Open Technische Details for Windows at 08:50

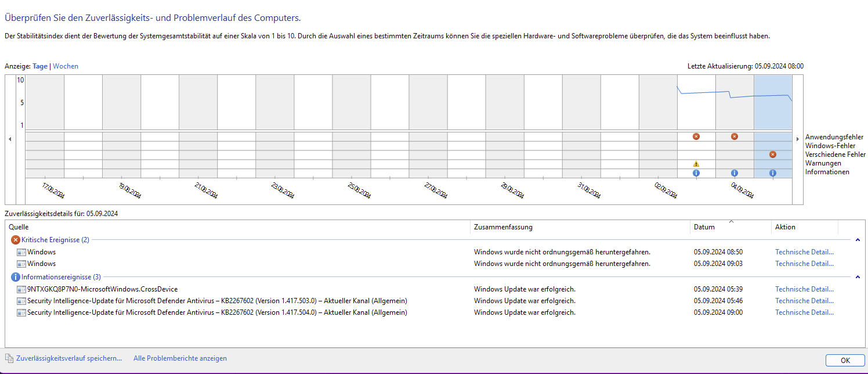pos(804,252)
